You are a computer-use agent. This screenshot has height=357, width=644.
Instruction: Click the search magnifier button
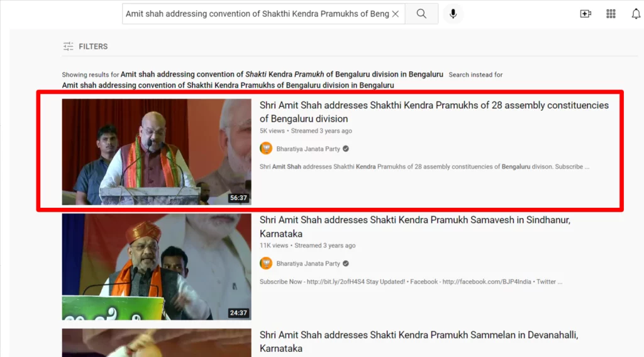[x=421, y=14]
